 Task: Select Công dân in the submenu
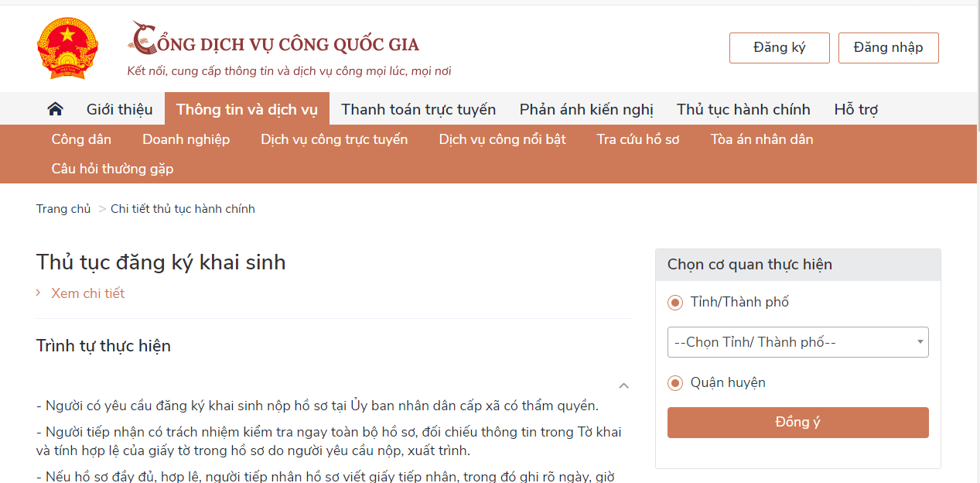click(x=81, y=139)
